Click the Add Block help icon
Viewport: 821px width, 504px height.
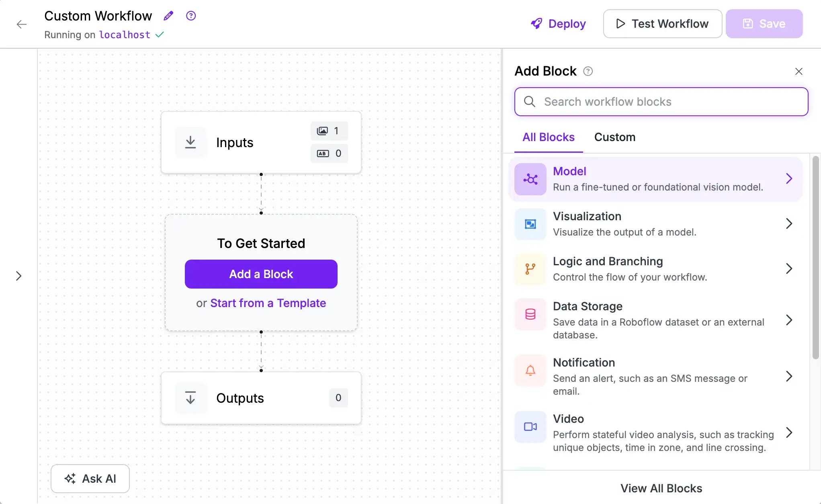click(588, 71)
